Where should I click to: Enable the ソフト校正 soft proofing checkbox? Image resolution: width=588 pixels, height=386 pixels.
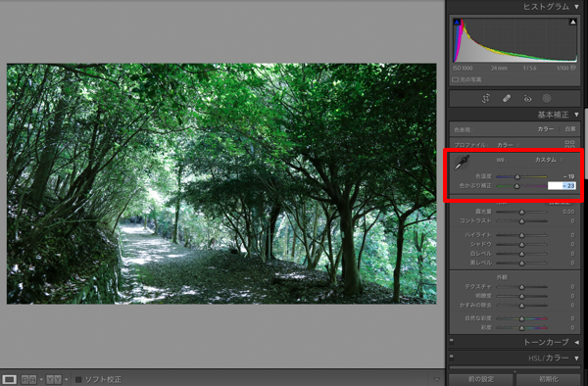[78, 379]
